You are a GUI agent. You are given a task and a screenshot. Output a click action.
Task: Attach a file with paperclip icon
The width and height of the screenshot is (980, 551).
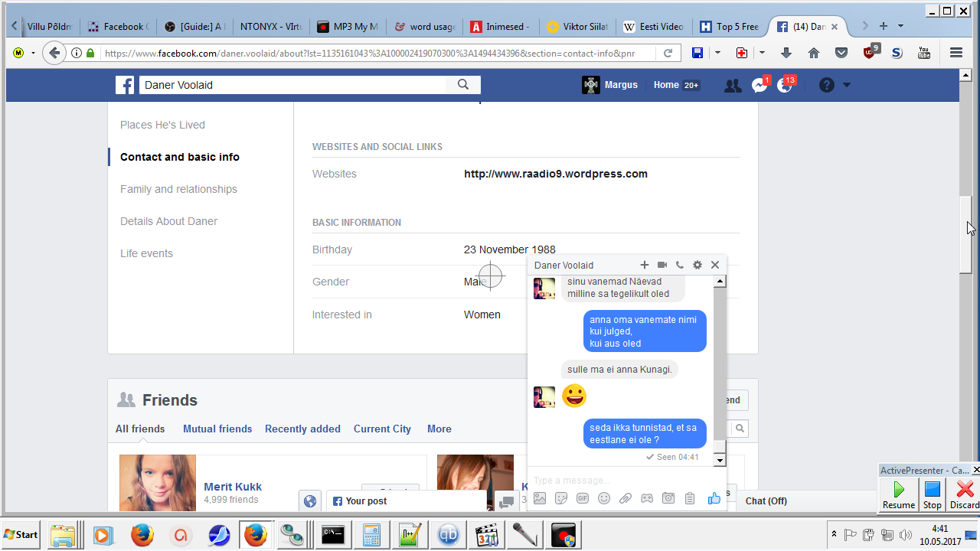[626, 498]
